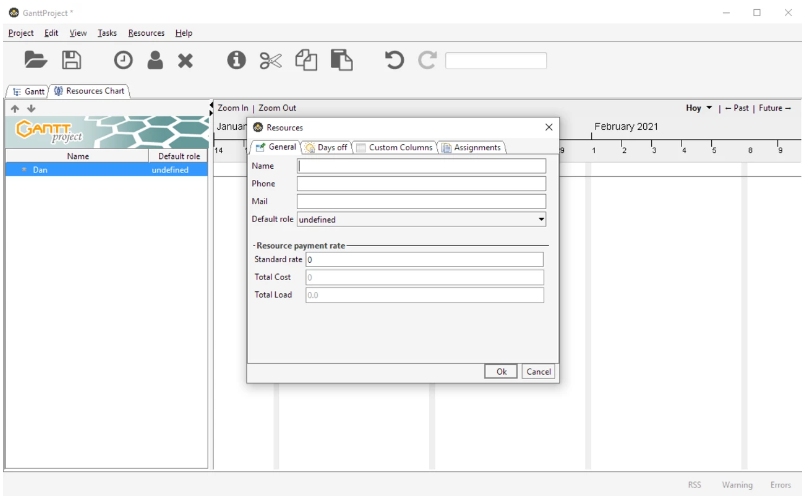The width and height of the screenshot is (802, 496).
Task: Open the Resources menu
Action: pos(146,33)
